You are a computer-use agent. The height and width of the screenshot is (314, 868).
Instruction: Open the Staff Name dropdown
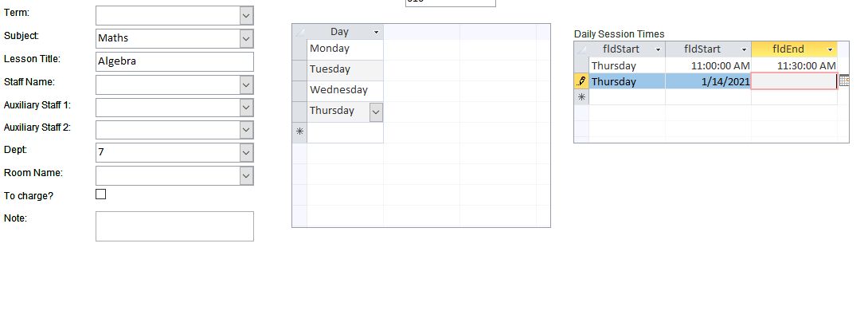[246, 84]
